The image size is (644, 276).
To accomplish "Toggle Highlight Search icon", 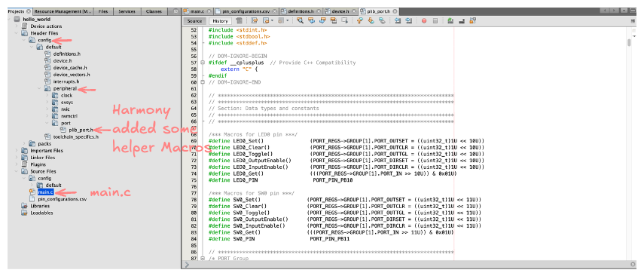I will 334,20.
